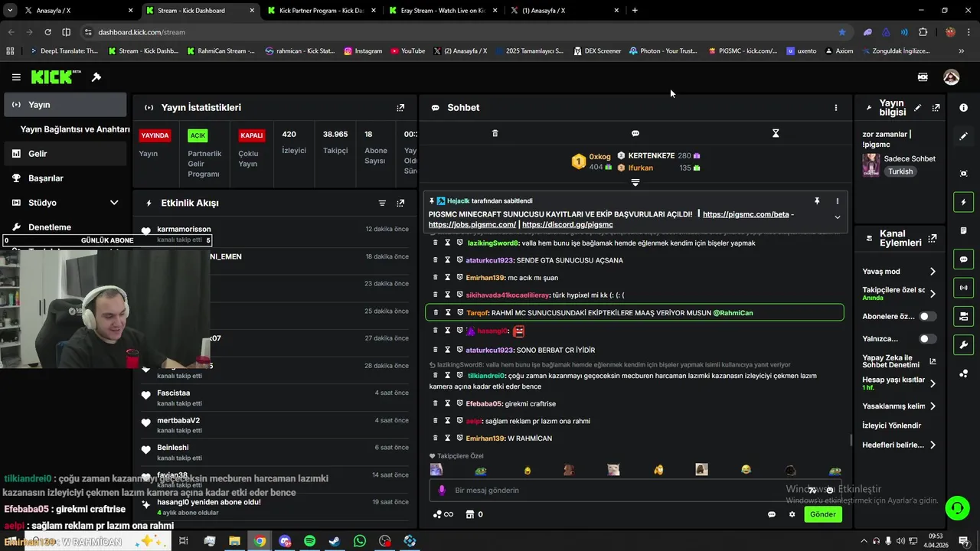Click the chat scrollbar

click(850, 440)
